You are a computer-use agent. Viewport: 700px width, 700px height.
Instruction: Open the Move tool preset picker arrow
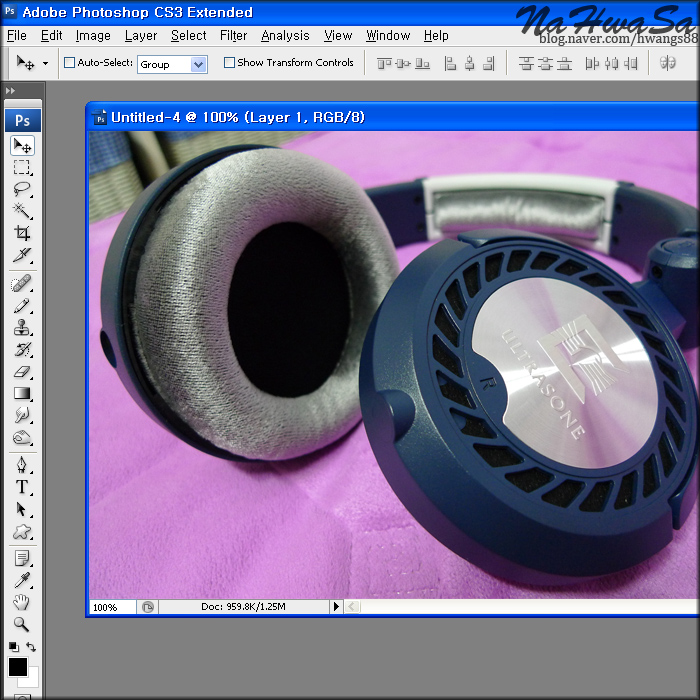(x=45, y=63)
